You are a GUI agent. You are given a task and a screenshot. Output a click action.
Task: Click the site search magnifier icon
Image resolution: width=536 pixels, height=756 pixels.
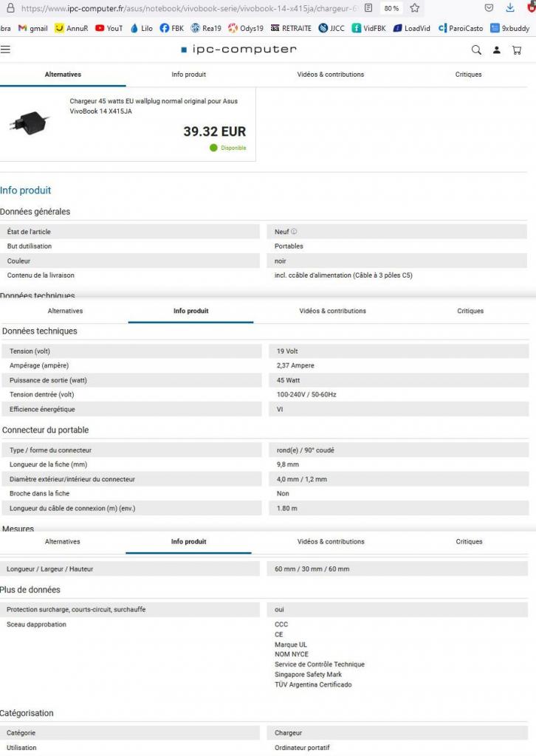tap(476, 49)
